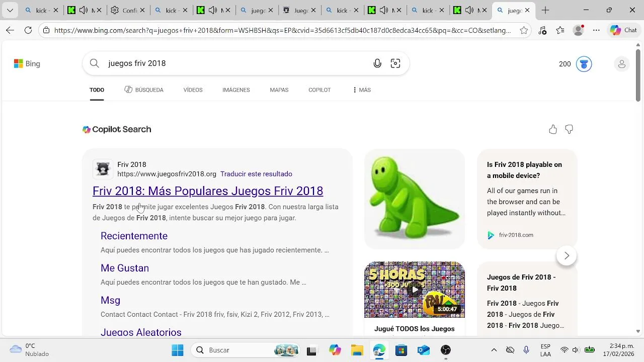Viewport: 644px width, 362px height.
Task: Open a new browser tab
Action: (545, 10)
